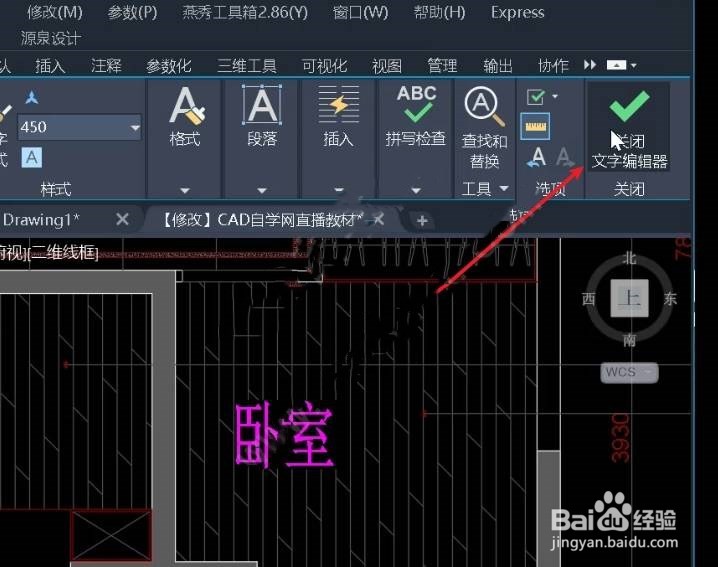Open the Express menu
Viewport: 718px width, 567px height.
click(x=517, y=12)
